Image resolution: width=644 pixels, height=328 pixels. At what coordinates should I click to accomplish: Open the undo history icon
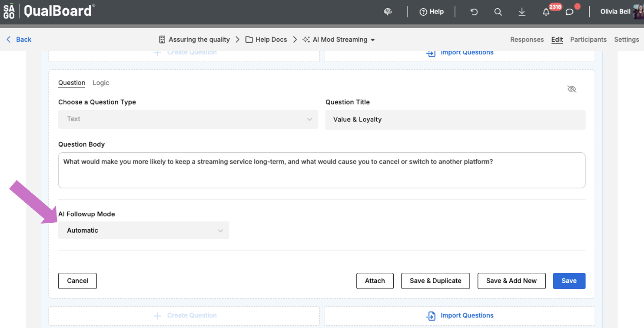point(474,12)
